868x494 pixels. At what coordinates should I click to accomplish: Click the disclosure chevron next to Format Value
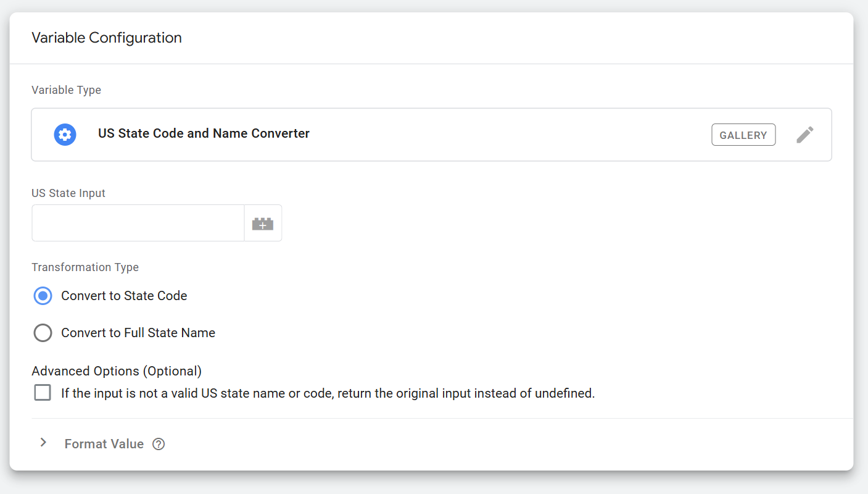click(x=43, y=443)
